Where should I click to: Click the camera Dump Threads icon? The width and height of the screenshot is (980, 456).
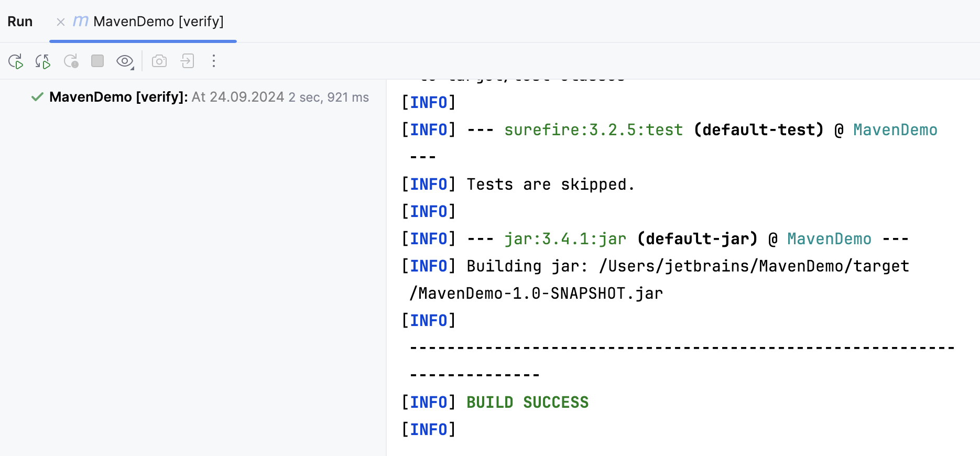159,61
